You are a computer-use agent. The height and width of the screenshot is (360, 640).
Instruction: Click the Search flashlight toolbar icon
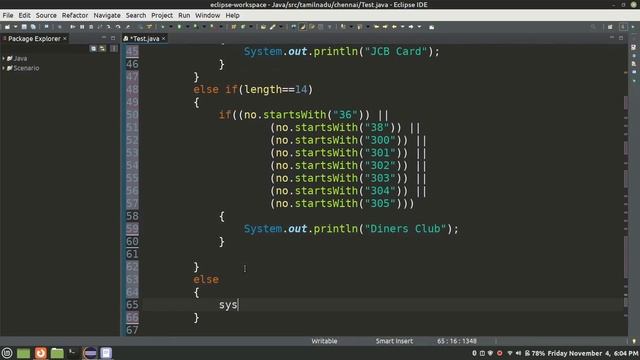[x=272, y=27]
